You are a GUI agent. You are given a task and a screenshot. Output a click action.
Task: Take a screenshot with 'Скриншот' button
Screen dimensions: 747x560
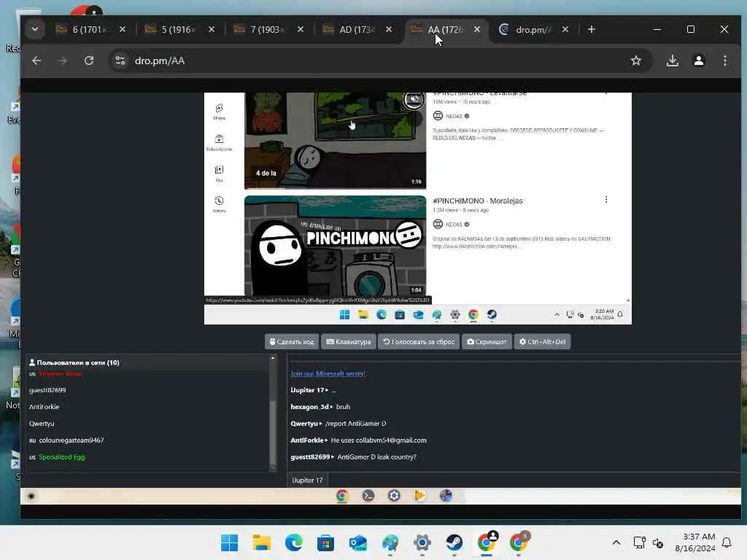[487, 341]
